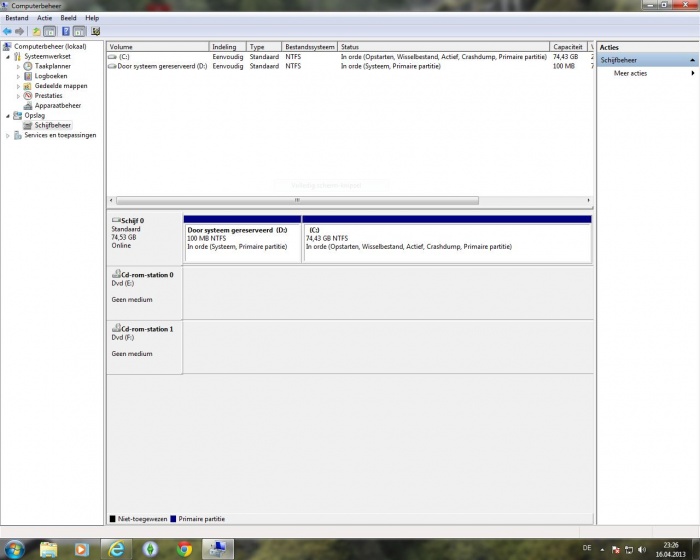Sort by the Capaciteit column header
The image size is (700, 560).
568,47
